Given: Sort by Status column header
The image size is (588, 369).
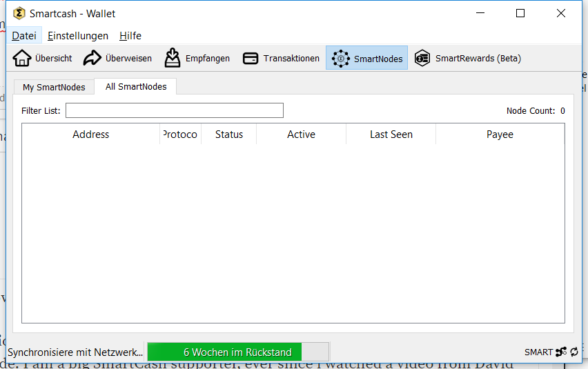Looking at the screenshot, I should (x=228, y=134).
